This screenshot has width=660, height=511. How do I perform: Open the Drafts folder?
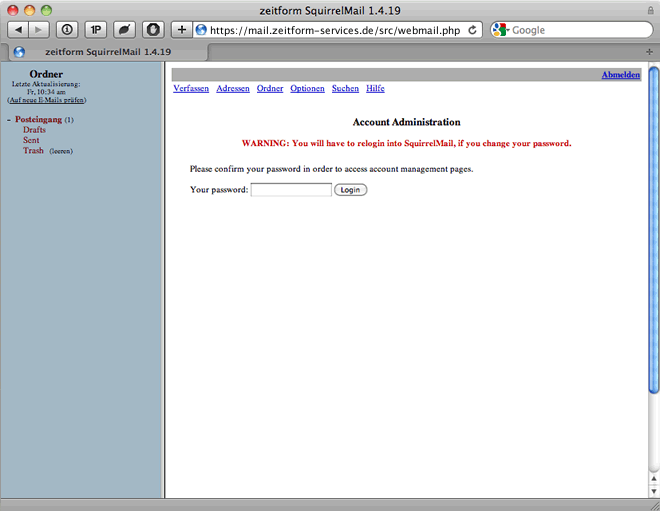tap(34, 130)
